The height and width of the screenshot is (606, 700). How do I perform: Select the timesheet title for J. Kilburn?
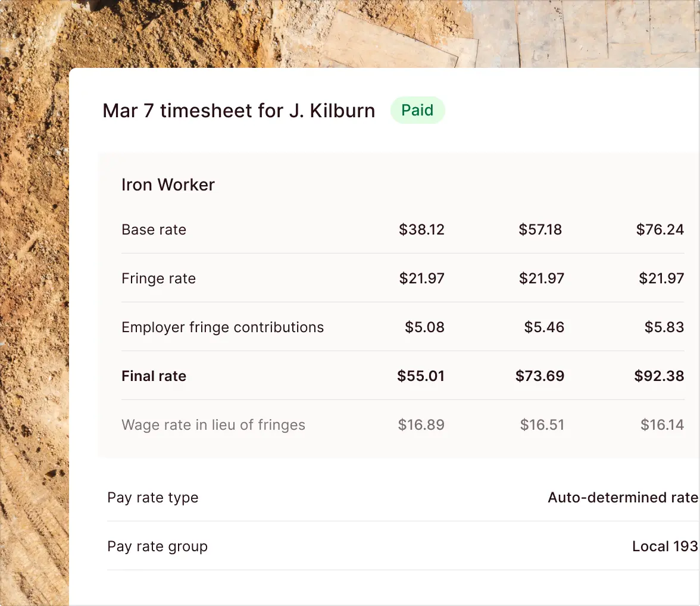pyautogui.click(x=239, y=111)
